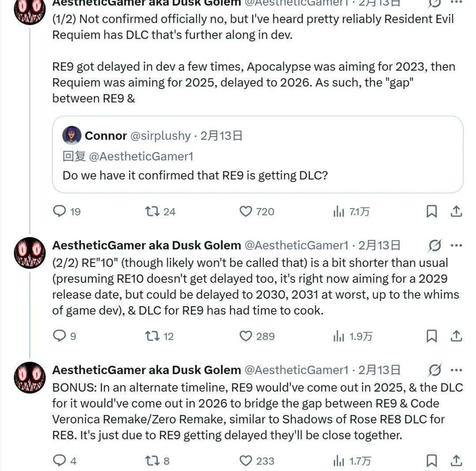The height and width of the screenshot is (471, 476).
Task: Open the @AestheticGamer1 mention in quoted reply
Action: coord(141,156)
